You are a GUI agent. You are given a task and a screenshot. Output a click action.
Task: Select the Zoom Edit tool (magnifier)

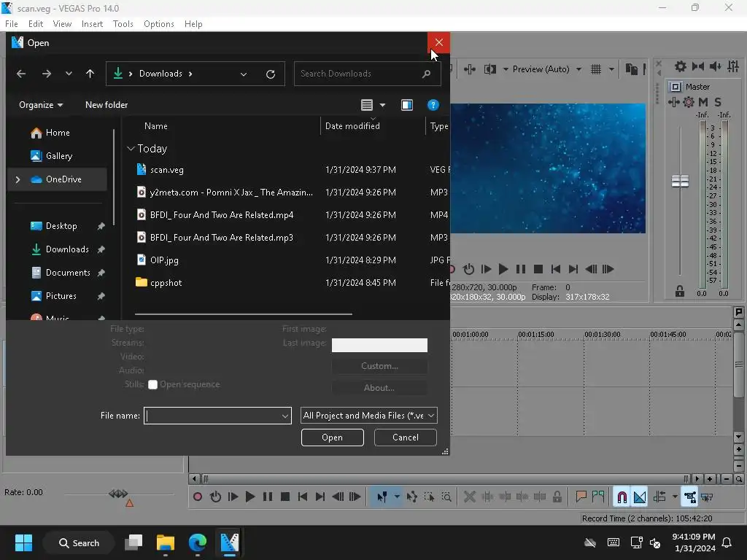point(446,497)
